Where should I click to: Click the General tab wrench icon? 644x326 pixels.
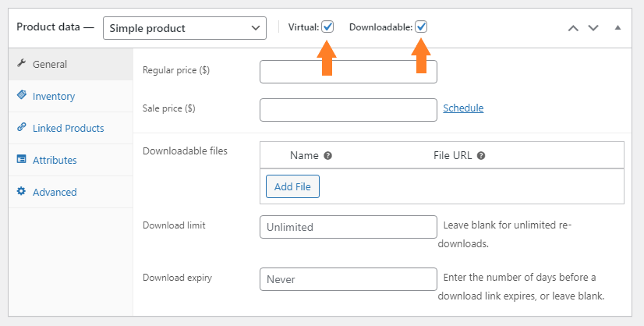[x=21, y=63]
